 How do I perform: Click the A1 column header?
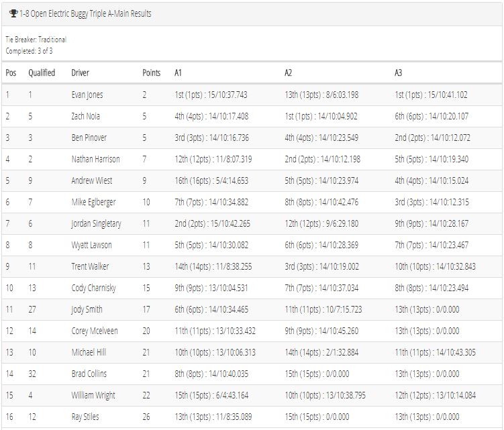pyautogui.click(x=178, y=72)
